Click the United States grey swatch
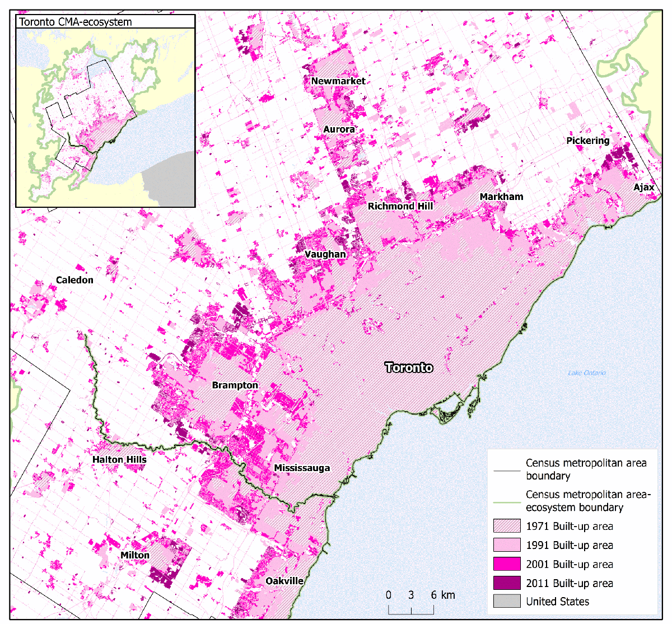The height and width of the screenshot is (624, 672). click(x=507, y=602)
